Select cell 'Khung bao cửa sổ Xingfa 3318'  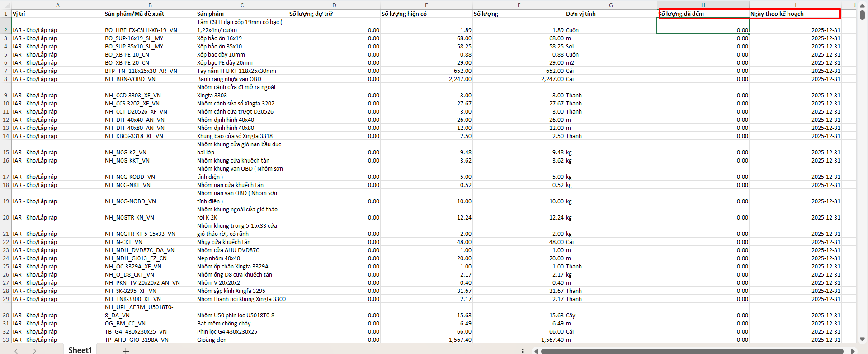click(x=242, y=136)
